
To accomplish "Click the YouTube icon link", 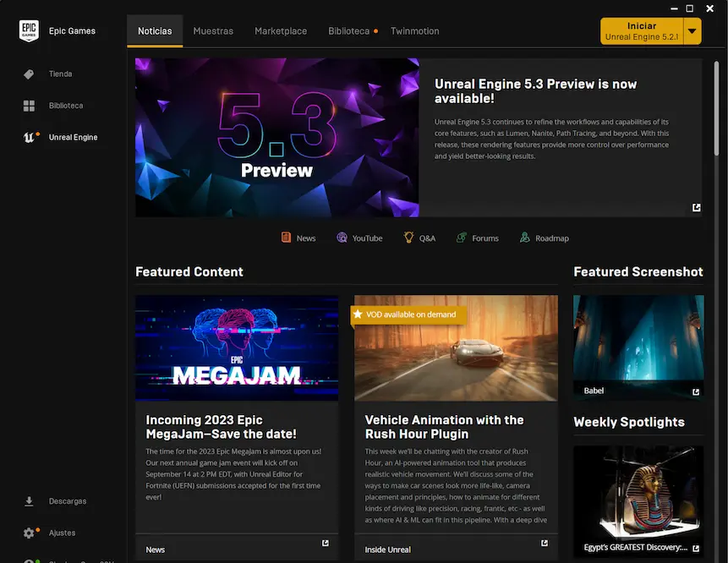I will [342, 238].
